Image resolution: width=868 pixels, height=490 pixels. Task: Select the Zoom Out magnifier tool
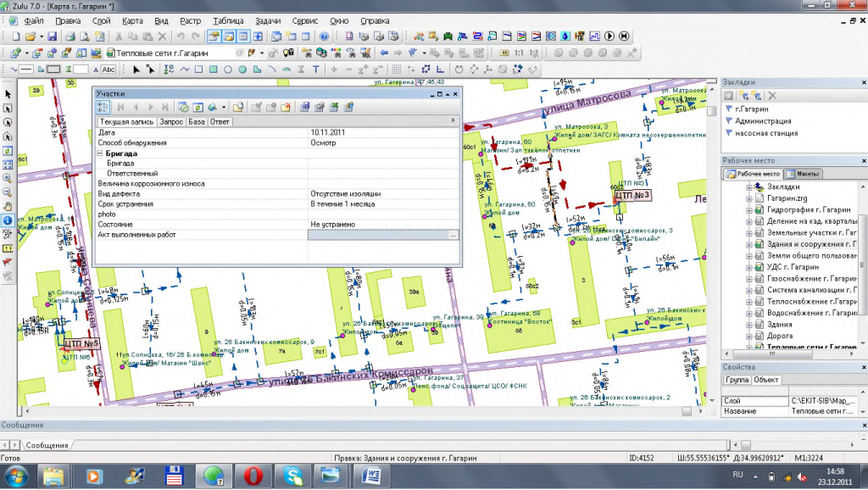[x=8, y=192]
